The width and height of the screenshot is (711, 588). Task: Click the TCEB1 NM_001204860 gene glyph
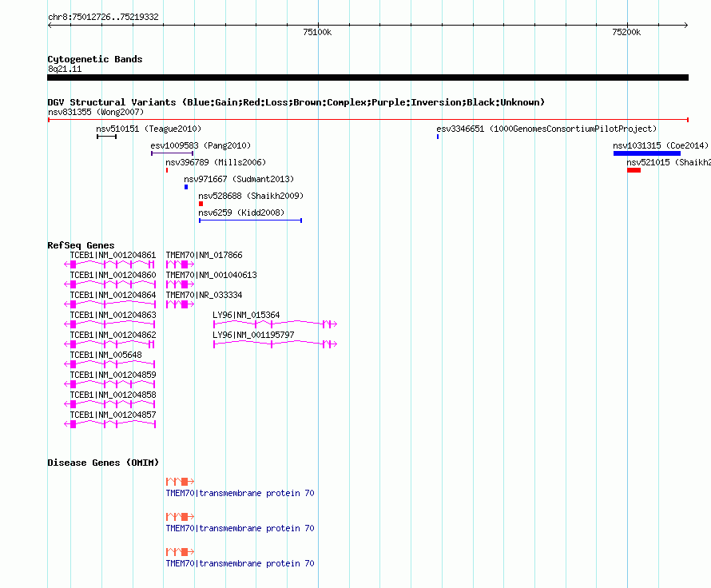click(109, 284)
